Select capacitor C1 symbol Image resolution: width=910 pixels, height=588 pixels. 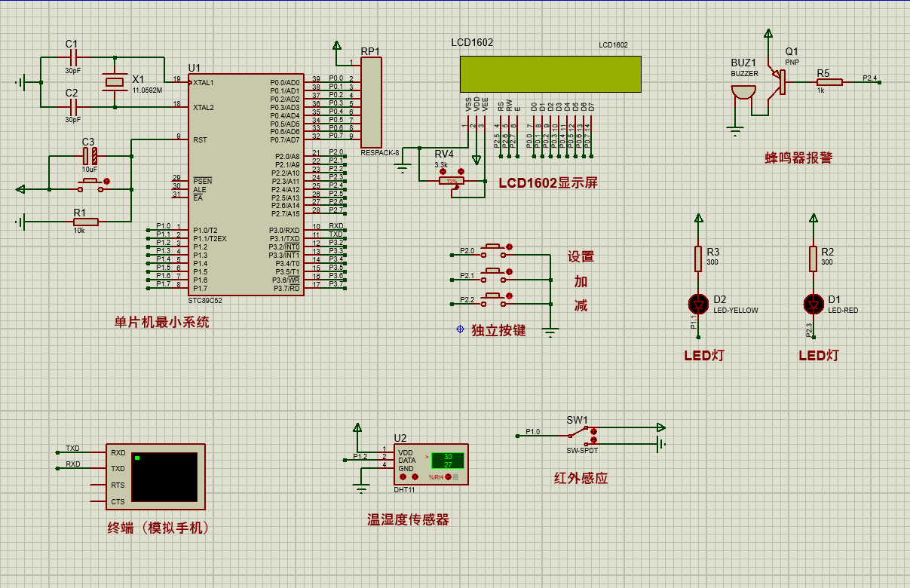click(x=72, y=57)
